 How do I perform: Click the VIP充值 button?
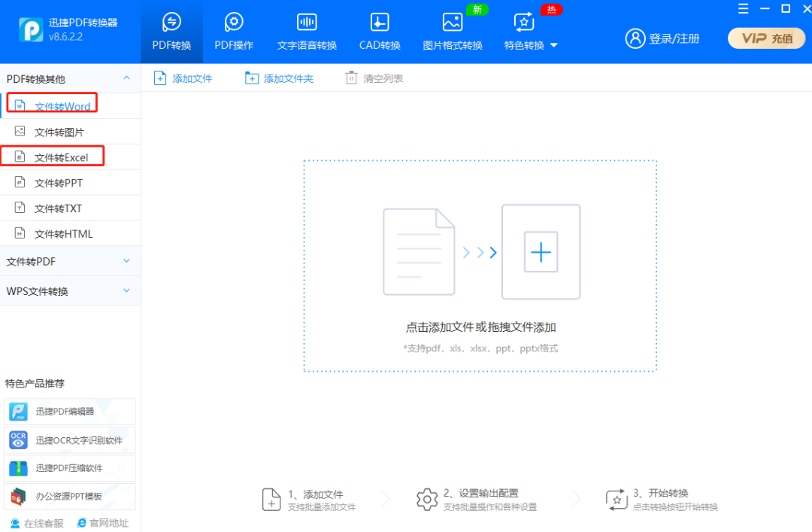766,38
